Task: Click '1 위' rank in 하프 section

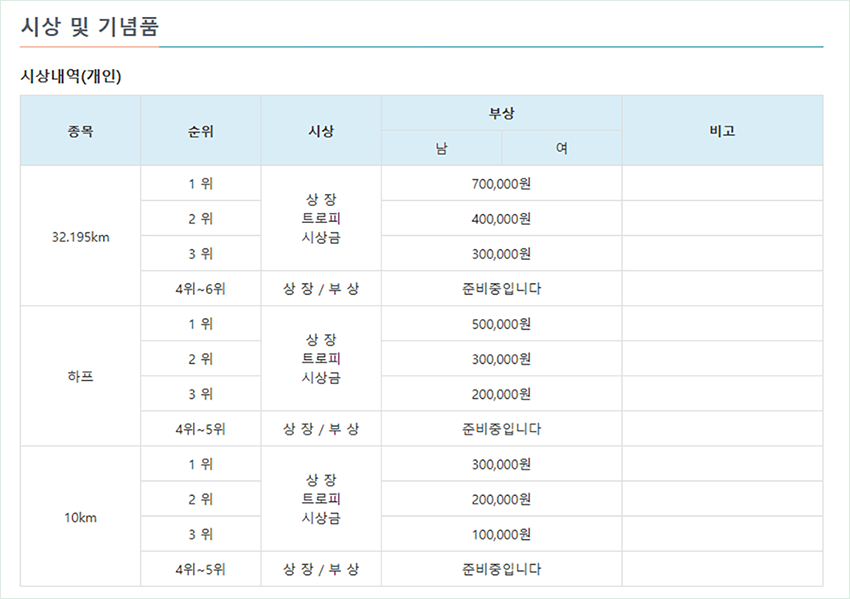Action: point(201,324)
